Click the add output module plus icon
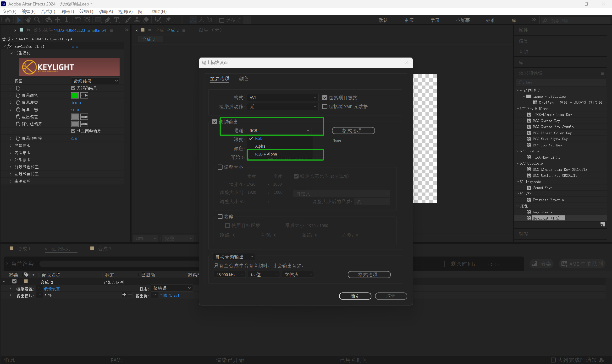Viewport: 612px width, 364px height. point(124,294)
